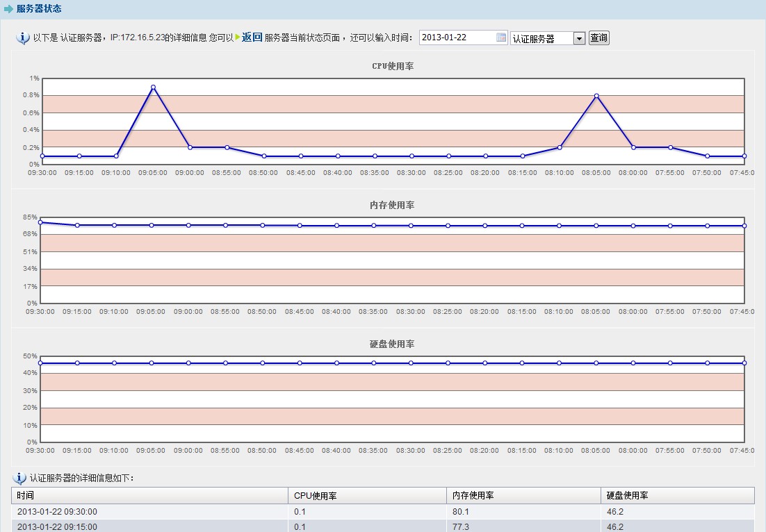Follow the 返回 link

pos(252,37)
